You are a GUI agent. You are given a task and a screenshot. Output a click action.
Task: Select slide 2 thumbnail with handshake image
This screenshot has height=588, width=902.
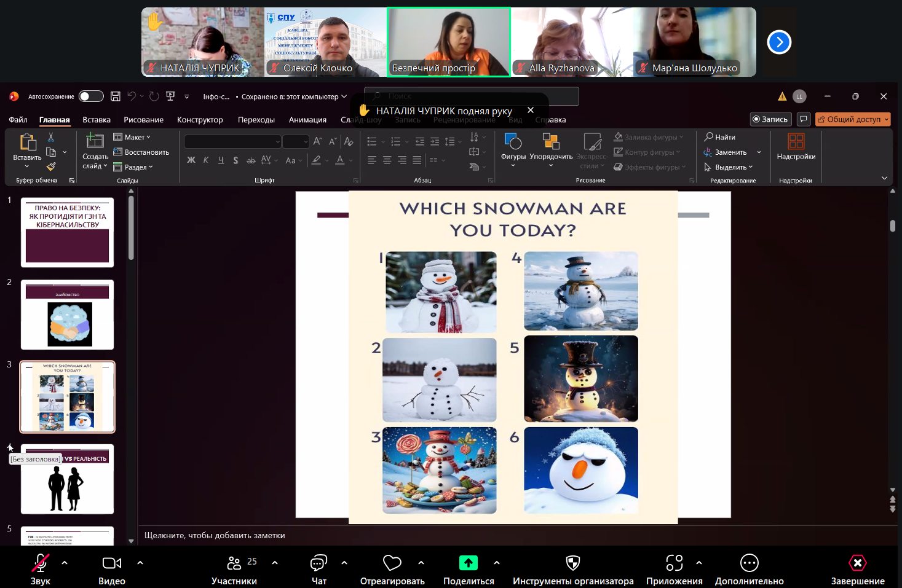(68, 315)
